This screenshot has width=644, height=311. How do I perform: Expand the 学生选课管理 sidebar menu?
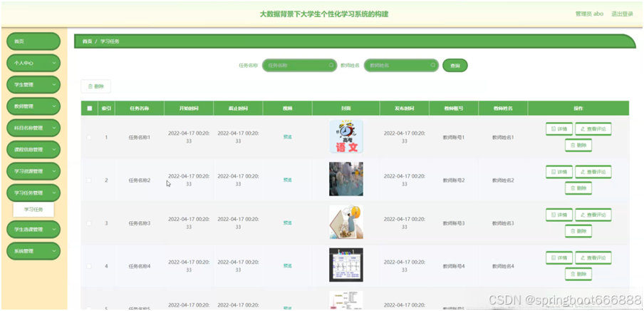pos(33,230)
